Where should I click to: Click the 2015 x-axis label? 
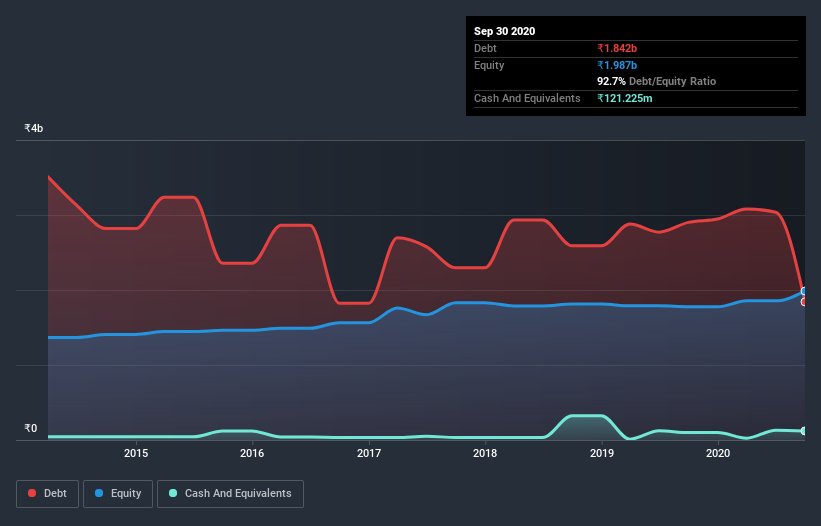click(x=136, y=453)
